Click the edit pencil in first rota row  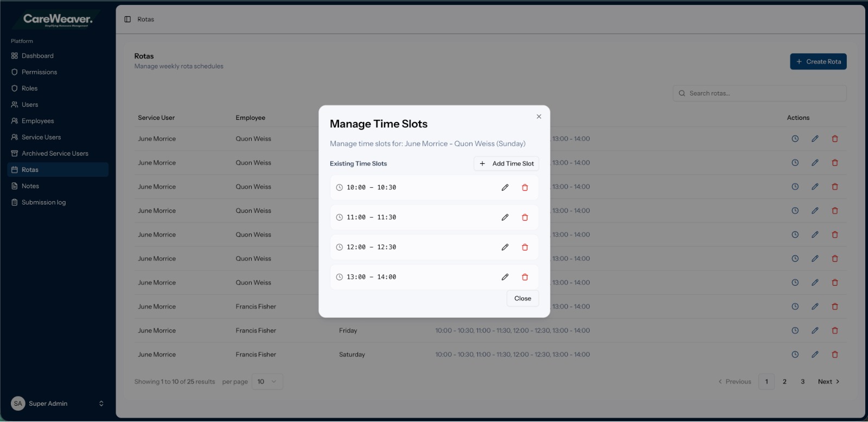coord(815,139)
